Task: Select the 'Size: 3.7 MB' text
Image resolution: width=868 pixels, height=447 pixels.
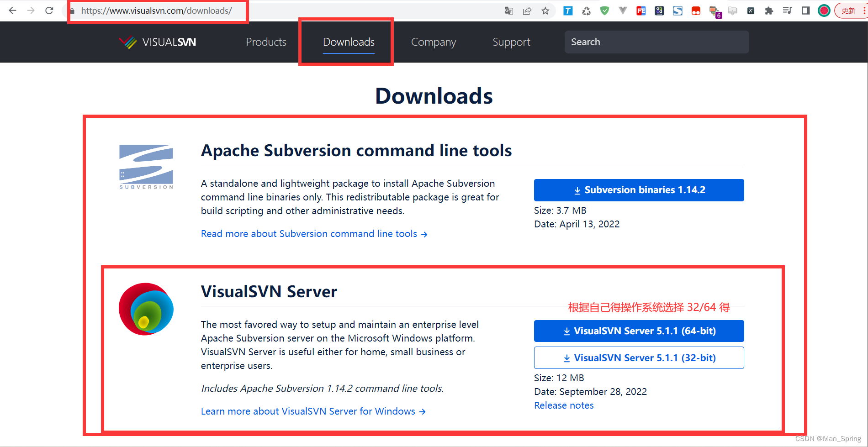Action: (560, 210)
